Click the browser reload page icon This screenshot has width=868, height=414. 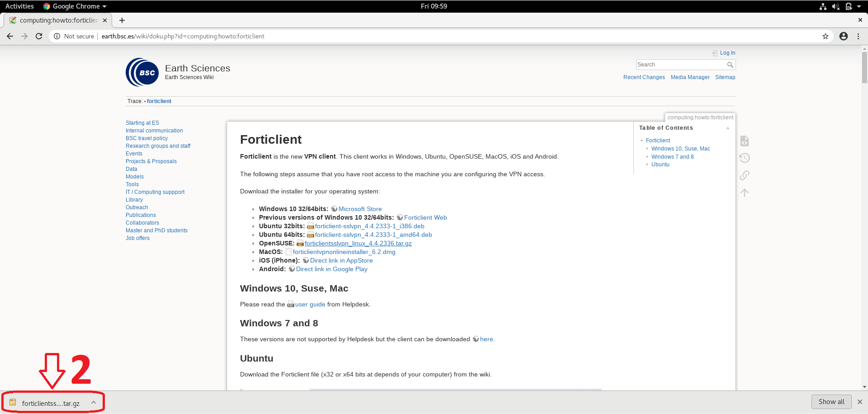pos(39,36)
